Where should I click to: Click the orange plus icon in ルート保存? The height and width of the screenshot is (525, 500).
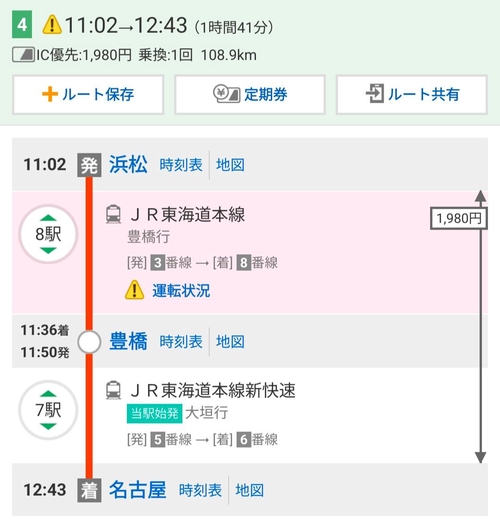pyautogui.click(x=50, y=94)
